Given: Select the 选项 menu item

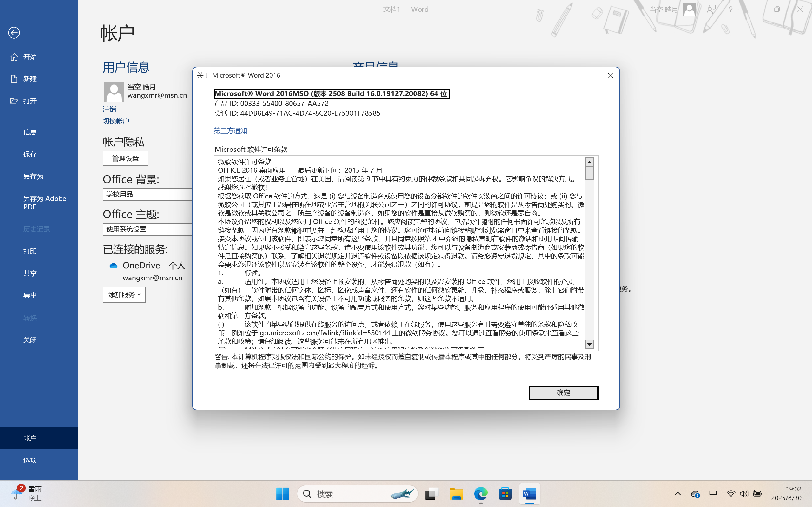Looking at the screenshot, I should [30, 460].
